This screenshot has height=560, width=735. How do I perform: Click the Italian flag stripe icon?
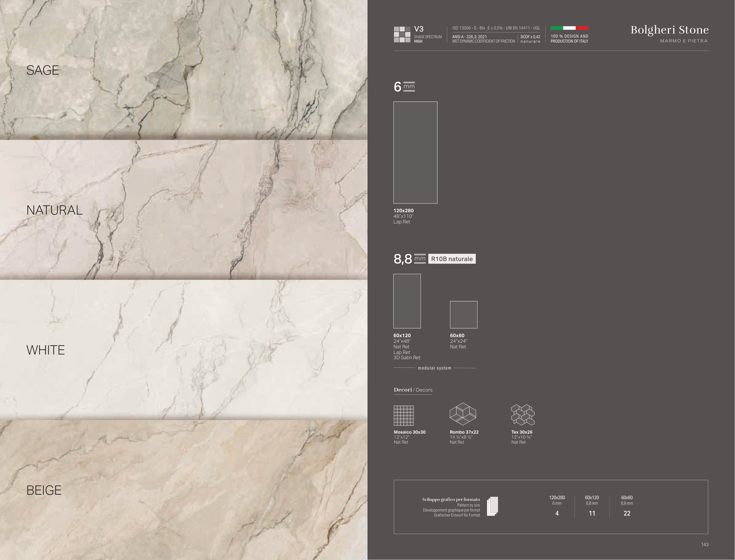tap(569, 28)
